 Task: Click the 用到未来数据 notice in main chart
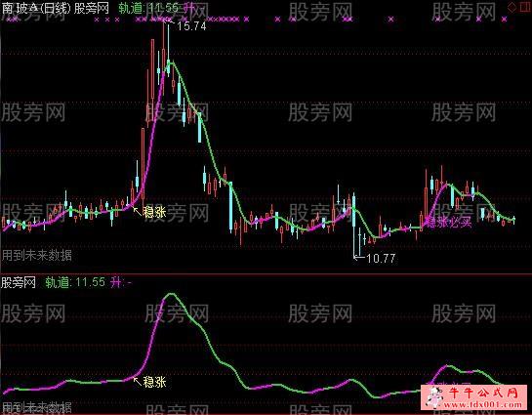(x=37, y=255)
